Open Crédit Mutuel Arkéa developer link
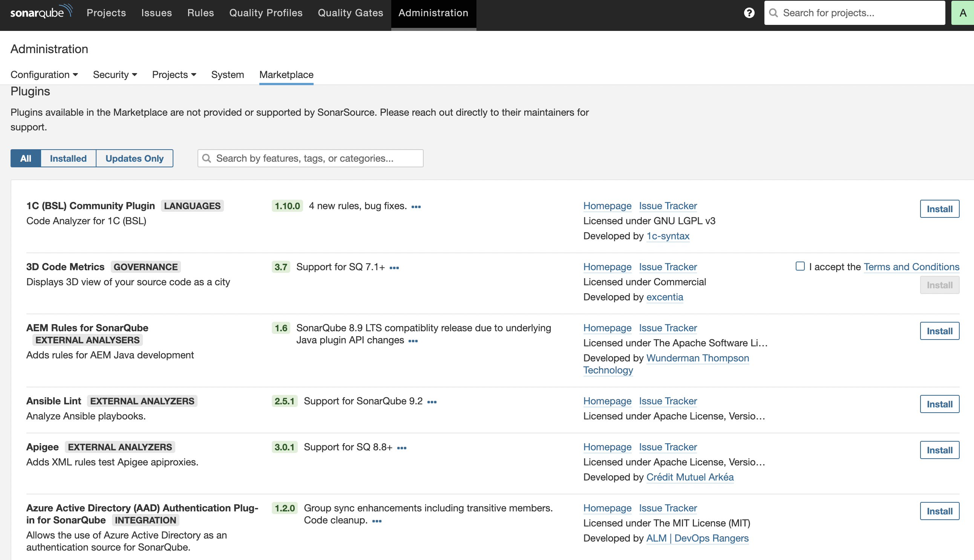974x560 pixels. [x=690, y=477]
